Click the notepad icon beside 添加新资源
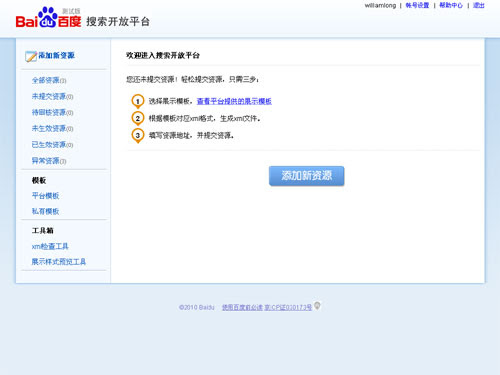 [x=31, y=56]
